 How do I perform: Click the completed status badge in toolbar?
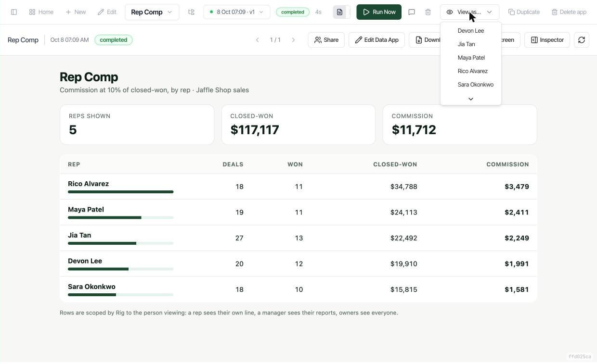pyautogui.click(x=293, y=12)
